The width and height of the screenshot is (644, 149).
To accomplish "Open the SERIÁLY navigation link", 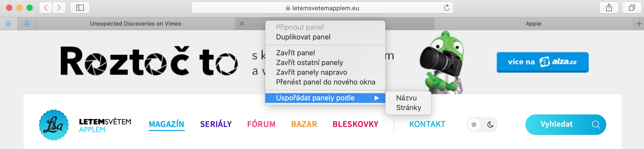I will pos(216,124).
